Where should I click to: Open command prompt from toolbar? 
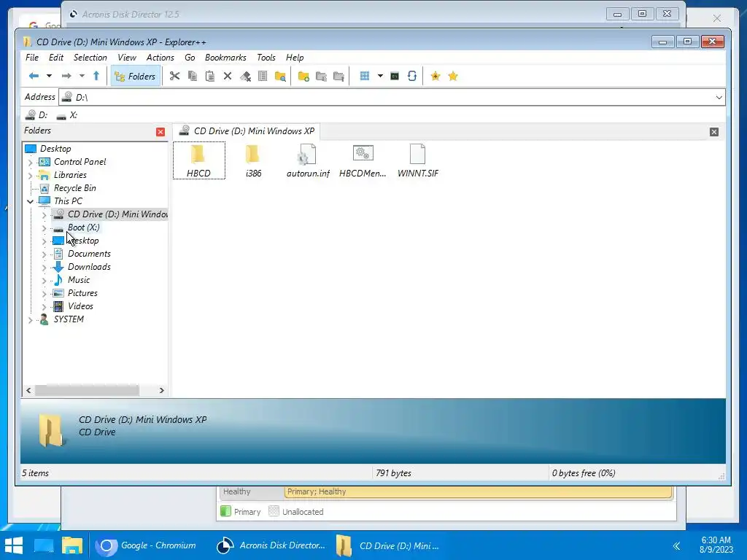395,76
